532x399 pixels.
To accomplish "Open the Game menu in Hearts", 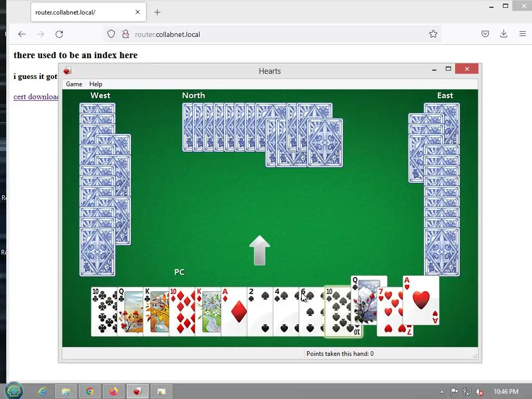I will 74,84.
